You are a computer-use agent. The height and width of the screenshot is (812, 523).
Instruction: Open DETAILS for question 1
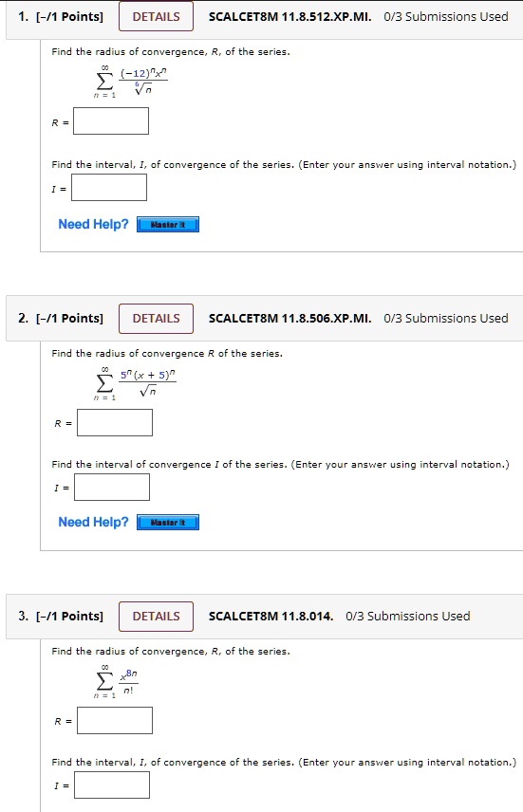pyautogui.click(x=156, y=16)
